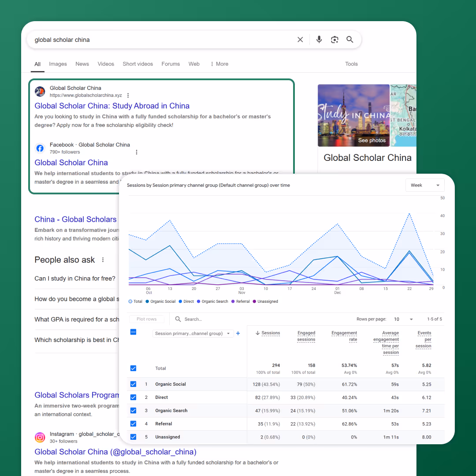Viewport: 476px width, 476px height.
Task: Click the Events per session column header
Action: (x=424, y=339)
